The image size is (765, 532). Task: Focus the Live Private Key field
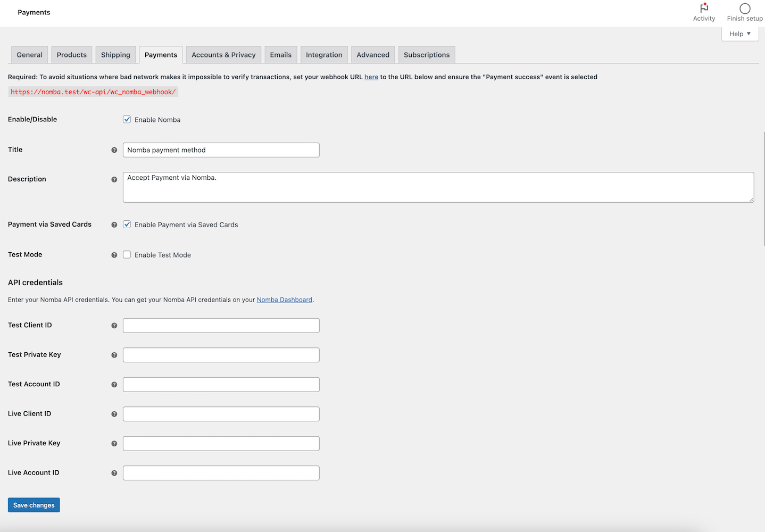(x=221, y=444)
